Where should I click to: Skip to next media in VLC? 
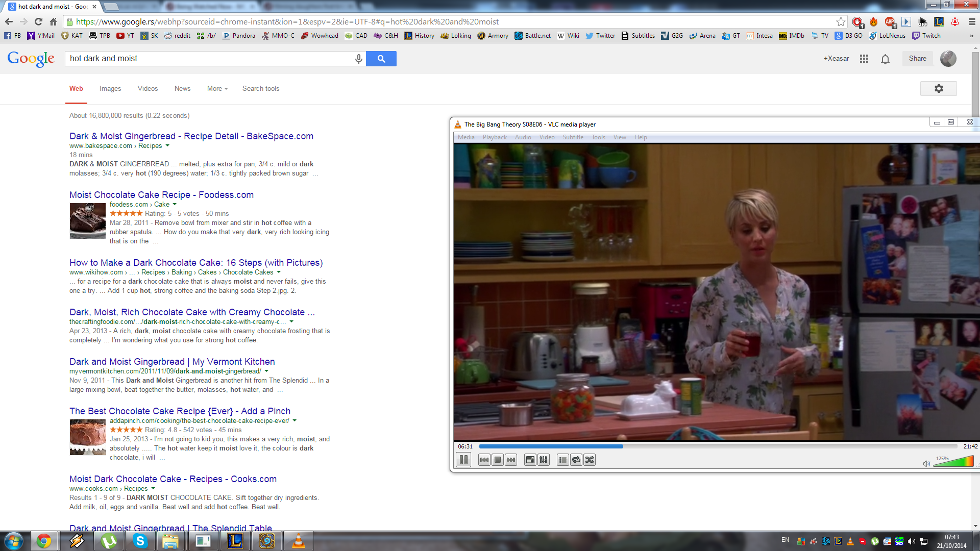click(x=511, y=460)
